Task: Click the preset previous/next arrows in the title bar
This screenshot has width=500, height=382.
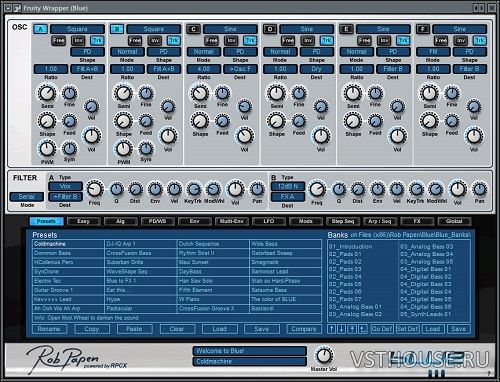Action: 479,7
